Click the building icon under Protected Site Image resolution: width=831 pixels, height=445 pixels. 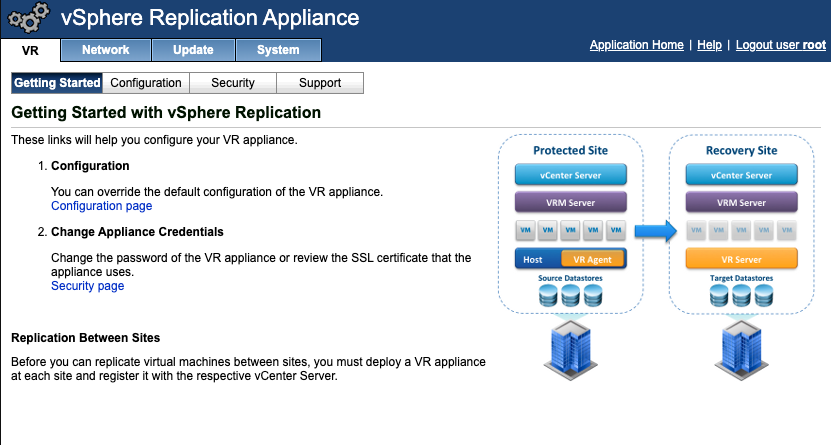(x=570, y=351)
